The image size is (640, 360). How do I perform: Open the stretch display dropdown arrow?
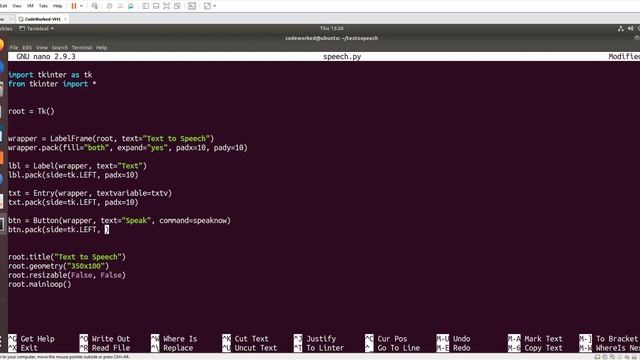click(x=215, y=6)
